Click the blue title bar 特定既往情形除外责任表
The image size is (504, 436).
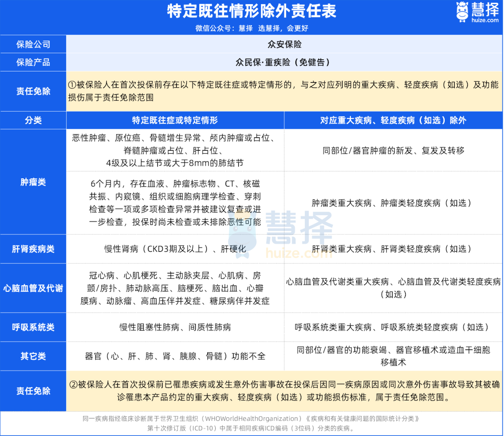point(252,10)
